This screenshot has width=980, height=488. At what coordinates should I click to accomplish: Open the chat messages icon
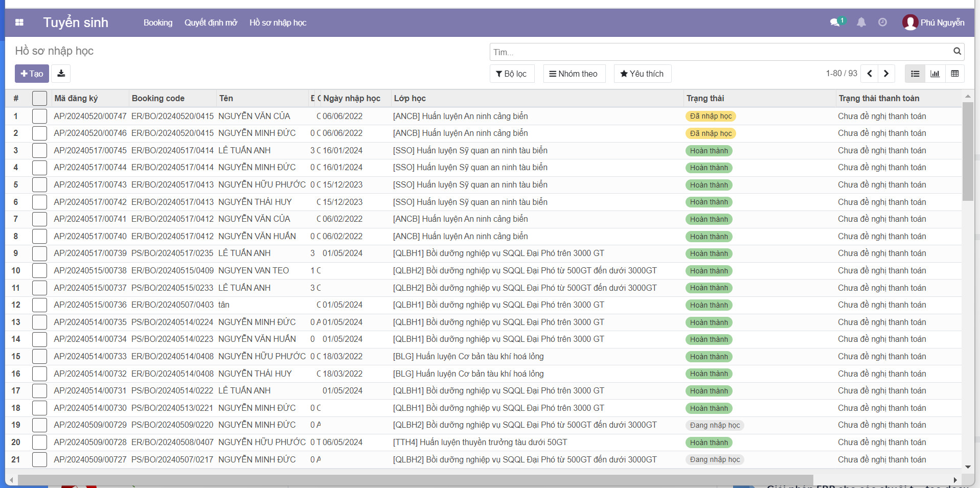point(835,22)
